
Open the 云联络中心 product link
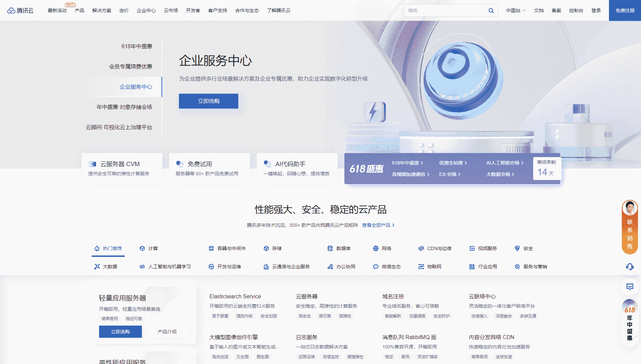coord(482,297)
